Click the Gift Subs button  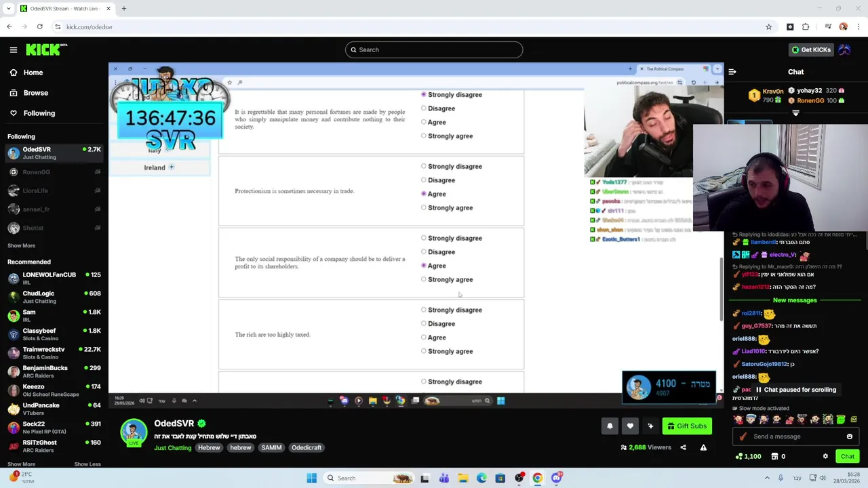687,426
